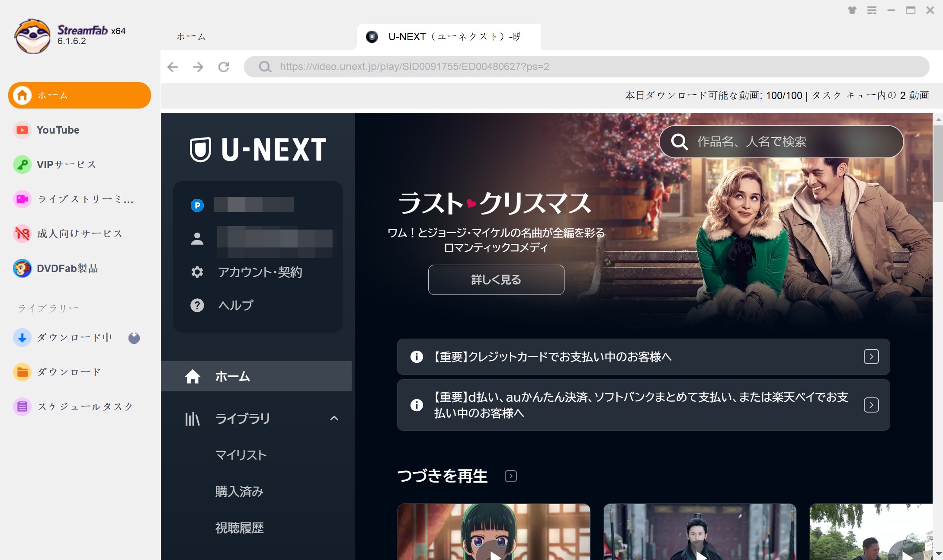Click the ラスト・クリスマス title banner
Screen dimensions: 943x560
coord(495,203)
